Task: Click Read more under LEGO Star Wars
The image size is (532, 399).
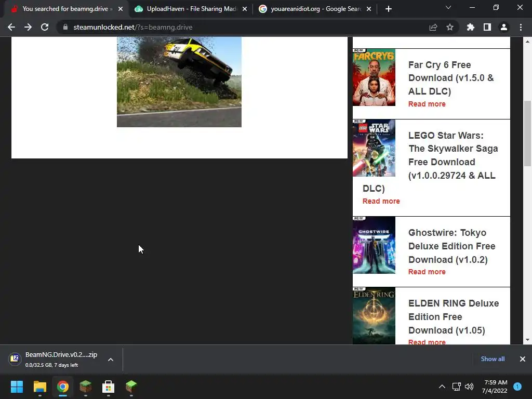Action: (x=381, y=201)
